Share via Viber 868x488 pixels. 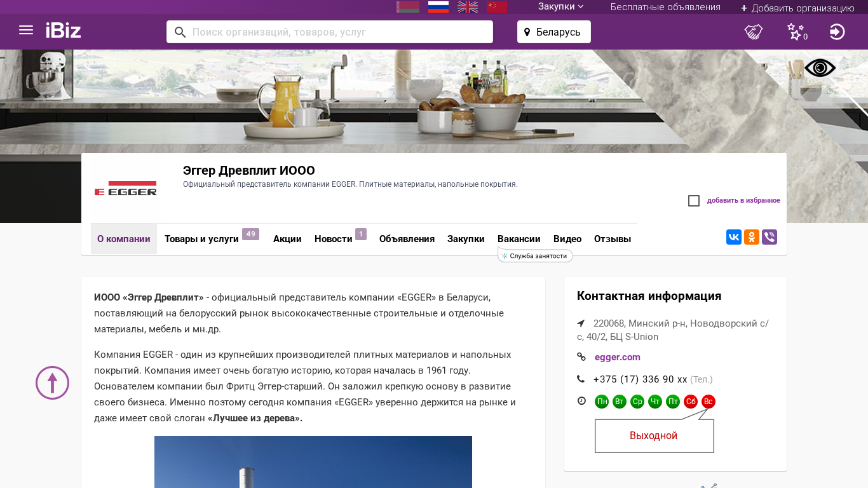pyautogui.click(x=770, y=237)
